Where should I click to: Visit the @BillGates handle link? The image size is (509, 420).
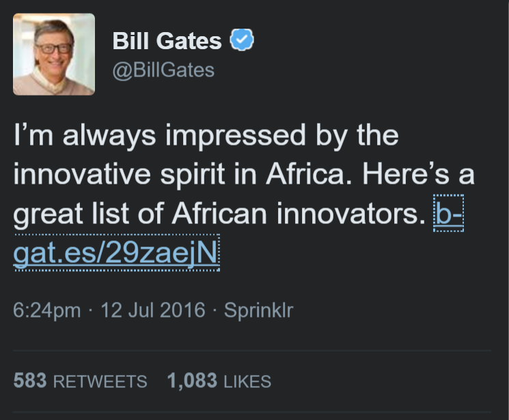(163, 70)
